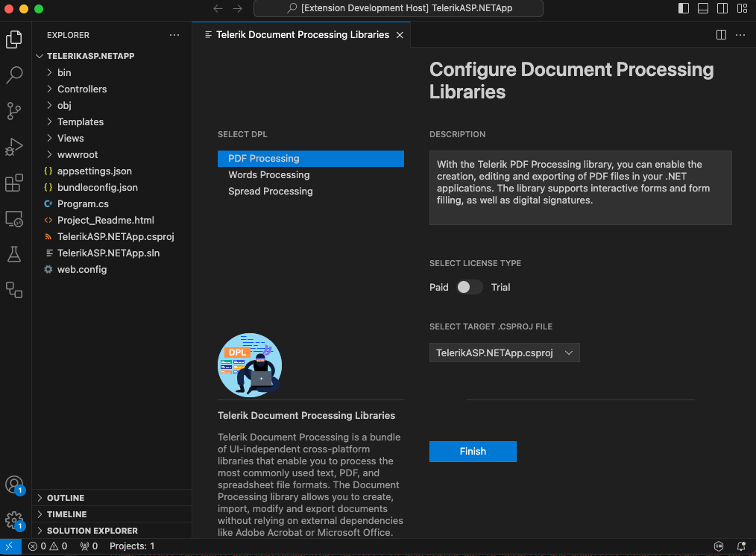
Task: Open the Extensions view icon
Action: pyautogui.click(x=14, y=183)
